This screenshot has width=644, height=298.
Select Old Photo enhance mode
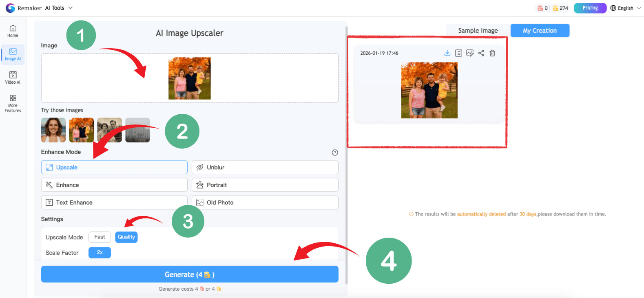(x=265, y=202)
